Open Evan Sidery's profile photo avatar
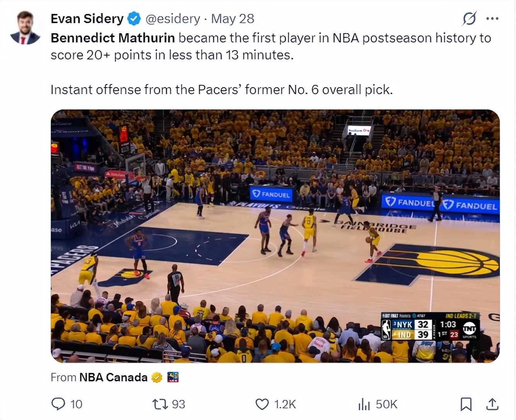The image size is (516, 420). [26, 27]
